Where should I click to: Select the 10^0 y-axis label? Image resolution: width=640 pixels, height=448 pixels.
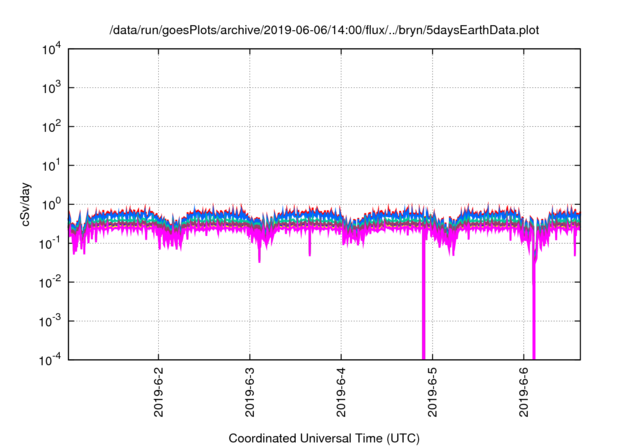51,205
